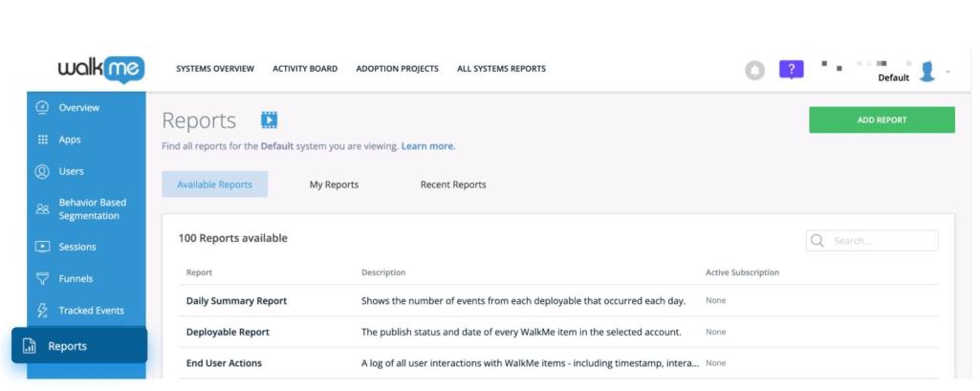Click the Overview sidebar icon
The width and height of the screenshot is (980, 391).
(x=42, y=107)
